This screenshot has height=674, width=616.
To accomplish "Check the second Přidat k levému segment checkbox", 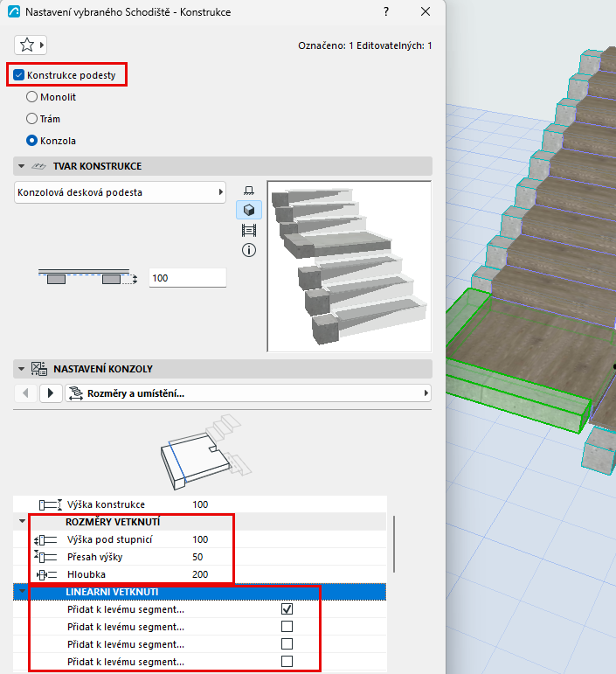I will tap(287, 627).
